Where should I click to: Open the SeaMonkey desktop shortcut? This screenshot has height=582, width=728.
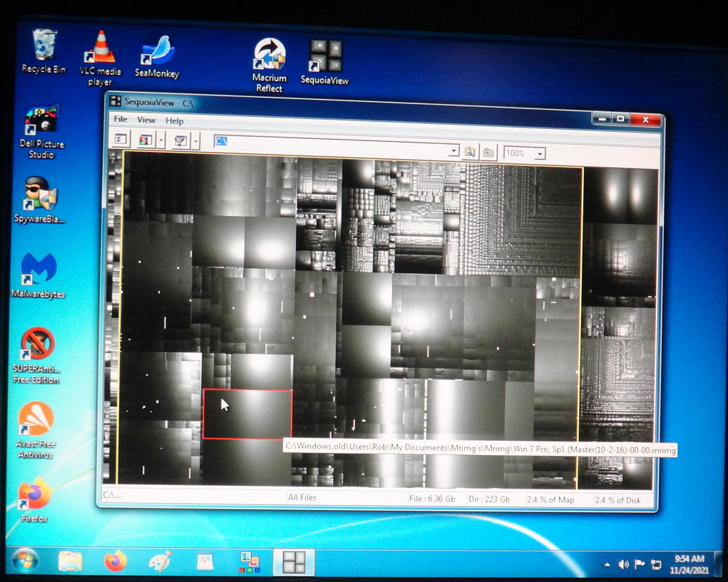157,56
